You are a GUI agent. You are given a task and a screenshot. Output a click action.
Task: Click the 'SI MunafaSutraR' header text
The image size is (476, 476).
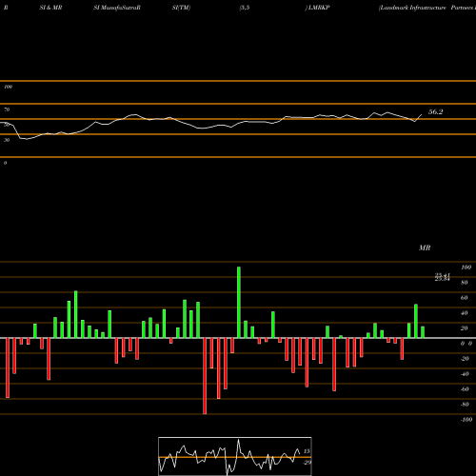coord(117,8)
